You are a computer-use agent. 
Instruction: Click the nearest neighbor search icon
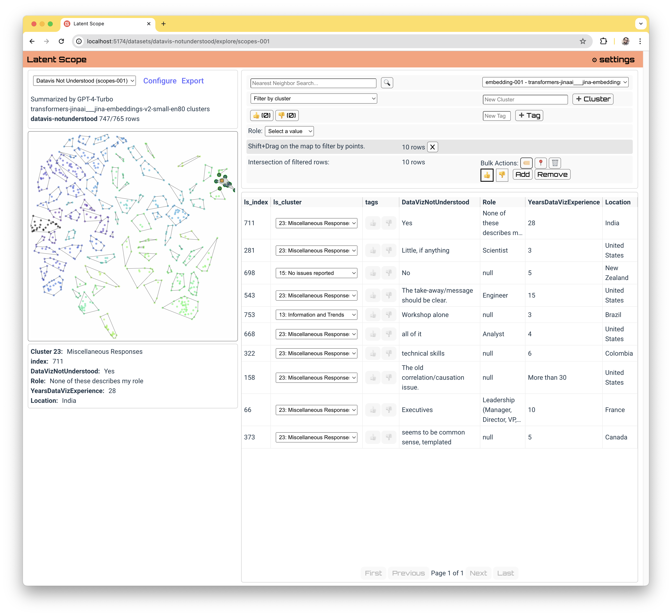coord(387,83)
